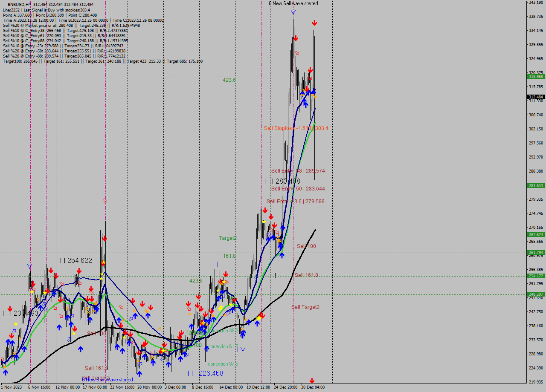Click the BNBUSD,H4 symbol title text

[x=19, y=5]
